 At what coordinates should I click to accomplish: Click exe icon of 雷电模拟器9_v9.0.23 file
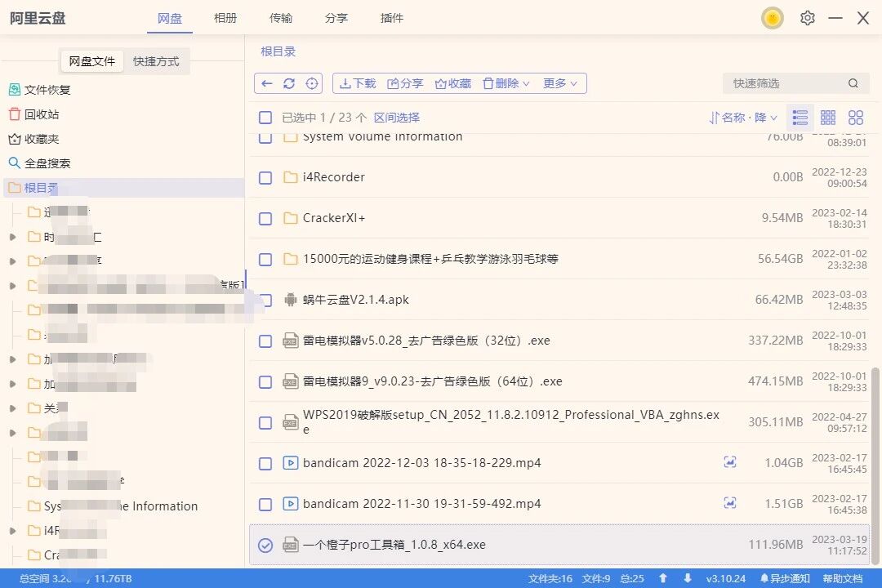290,381
